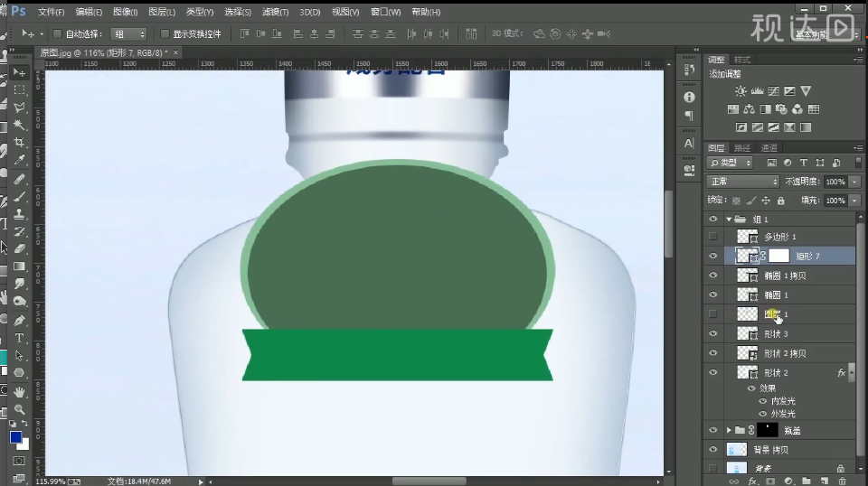Select the Path Selection arrow tool

19,356
